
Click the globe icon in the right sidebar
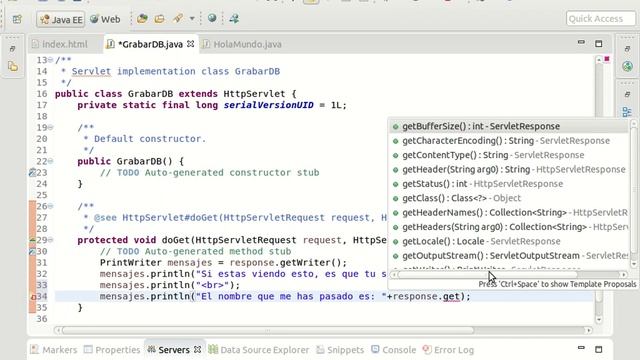627,66
